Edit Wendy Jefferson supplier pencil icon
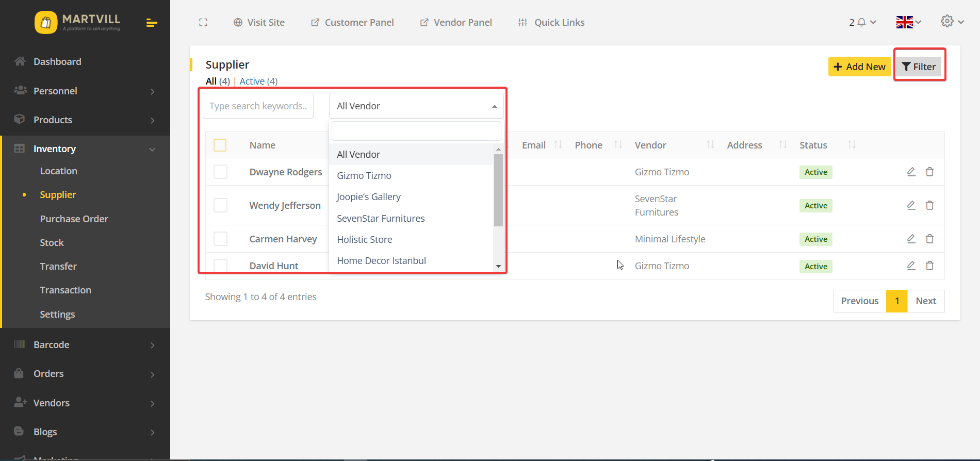 (911, 205)
